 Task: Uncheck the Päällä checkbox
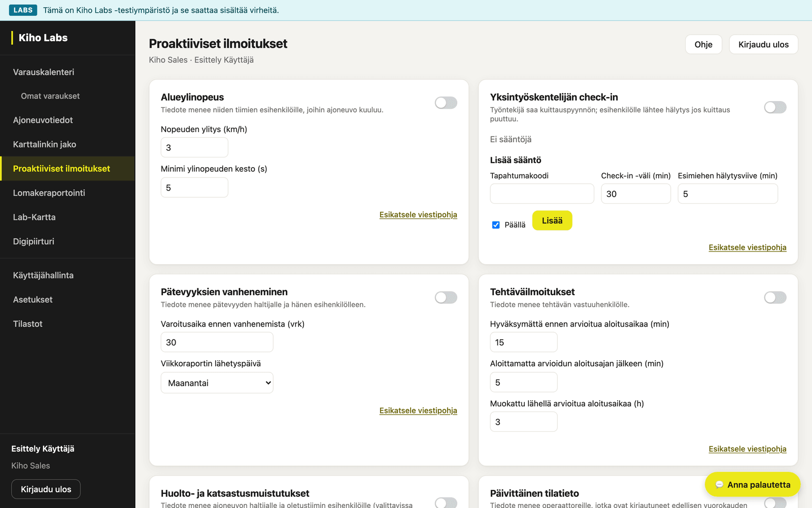click(x=496, y=225)
